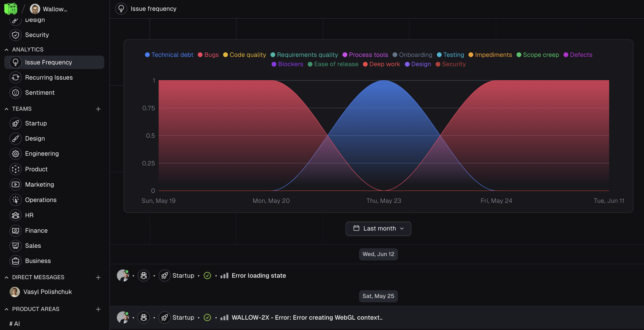Screen dimensions: 644x330
Task: Add a new team with plus button
Action: 98,109
